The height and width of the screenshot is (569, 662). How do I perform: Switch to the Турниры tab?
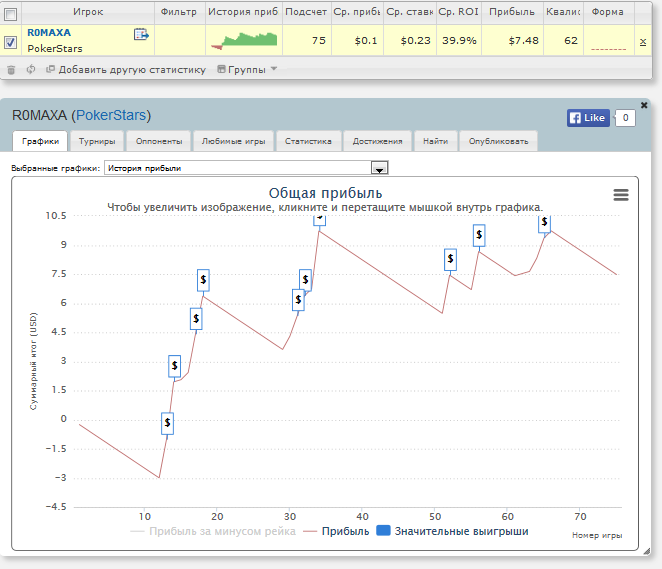[97, 141]
